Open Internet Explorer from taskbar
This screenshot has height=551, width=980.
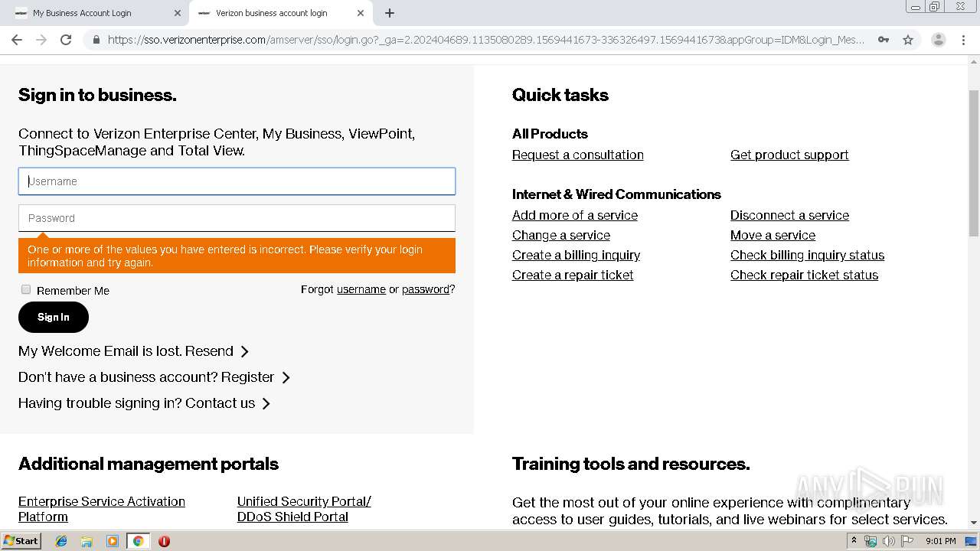click(61, 541)
